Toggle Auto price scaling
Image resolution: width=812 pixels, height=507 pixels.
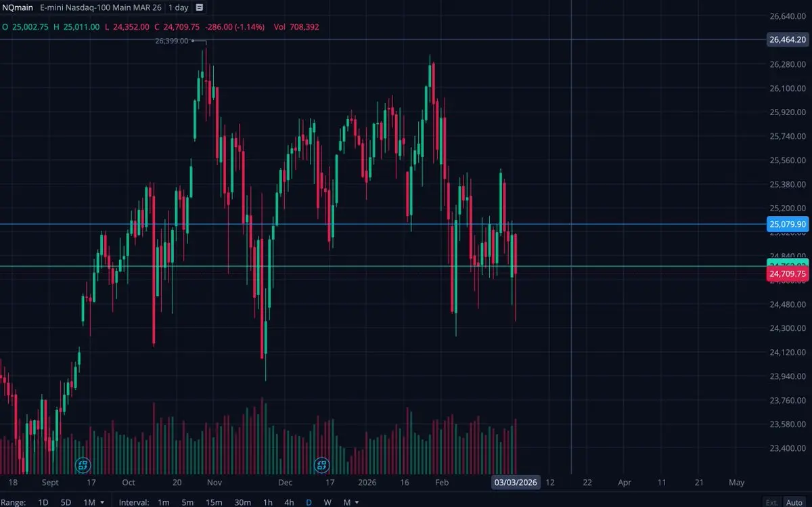(794, 502)
